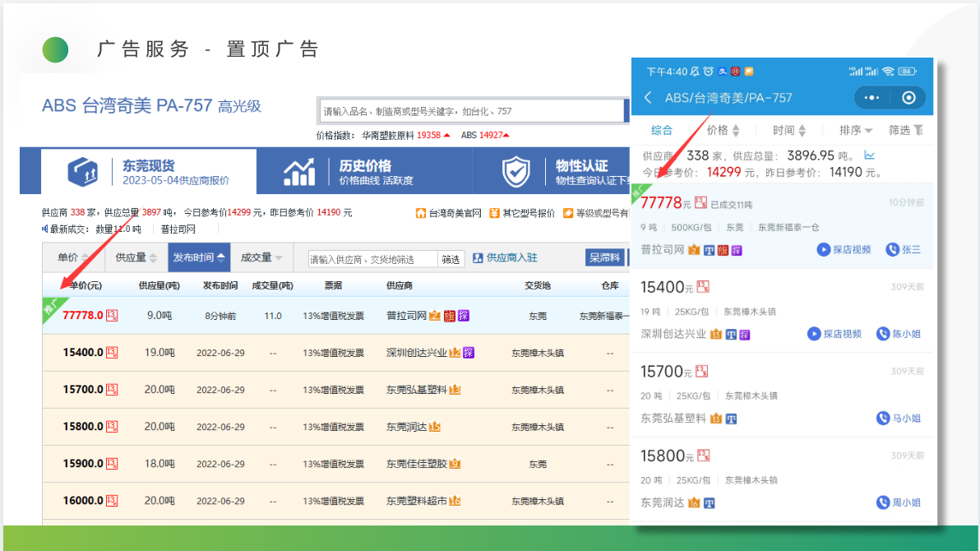
Task: Click the house icon before 台湾奇美官网
Action: pyautogui.click(x=421, y=213)
